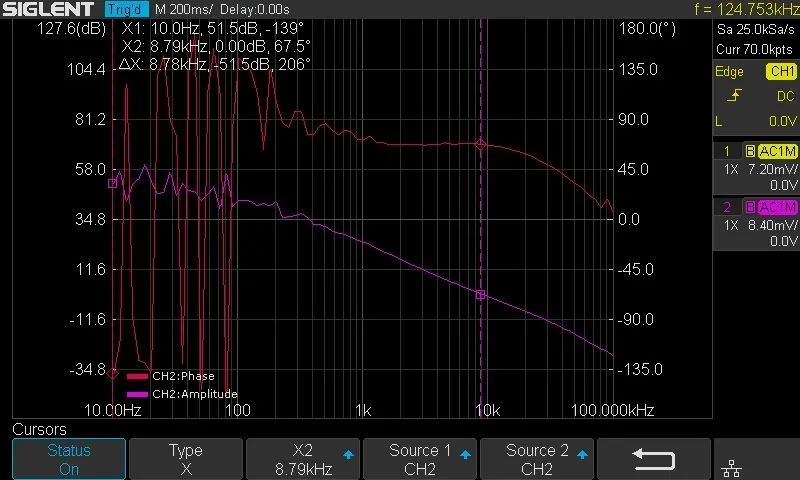Open Source 1 CH2 selector

[x=420, y=459]
